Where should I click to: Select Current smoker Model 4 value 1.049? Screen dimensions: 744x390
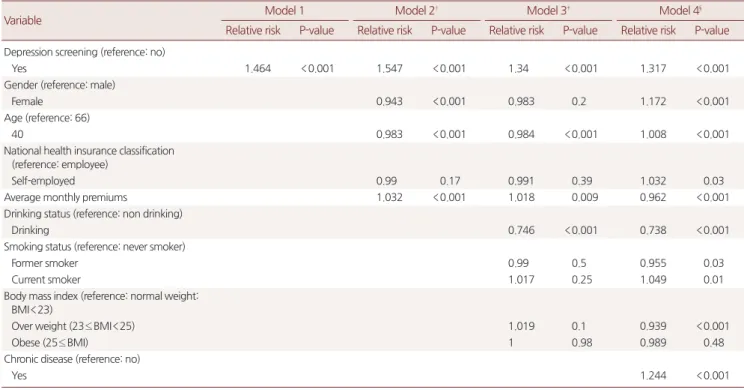click(x=653, y=279)
